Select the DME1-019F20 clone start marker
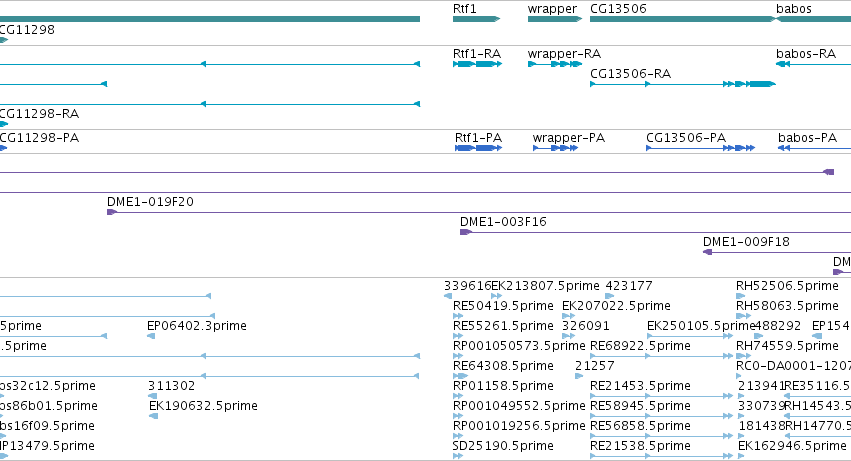This screenshot has width=851, height=461. point(111,212)
